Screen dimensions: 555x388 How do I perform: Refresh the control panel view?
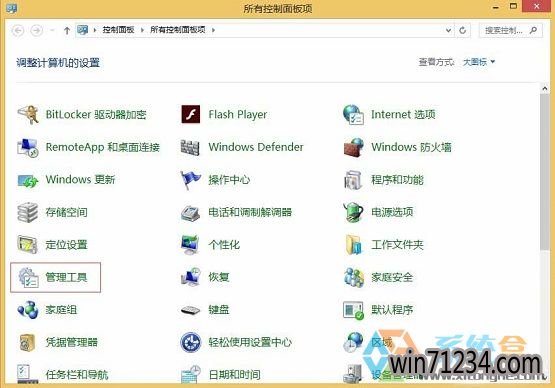(x=462, y=30)
